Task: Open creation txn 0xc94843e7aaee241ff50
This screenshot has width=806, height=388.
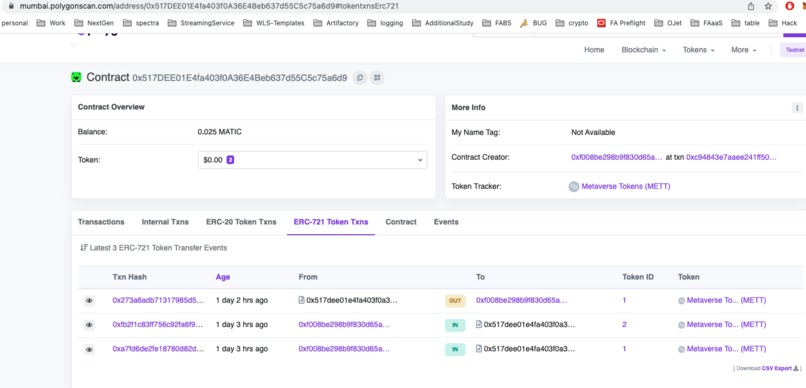Action: [731, 157]
